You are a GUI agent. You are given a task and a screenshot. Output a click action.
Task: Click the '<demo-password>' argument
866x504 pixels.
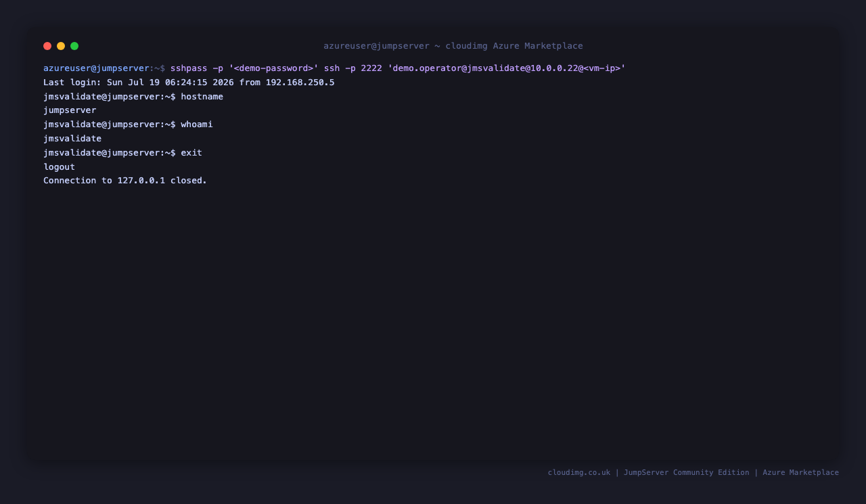pos(273,68)
